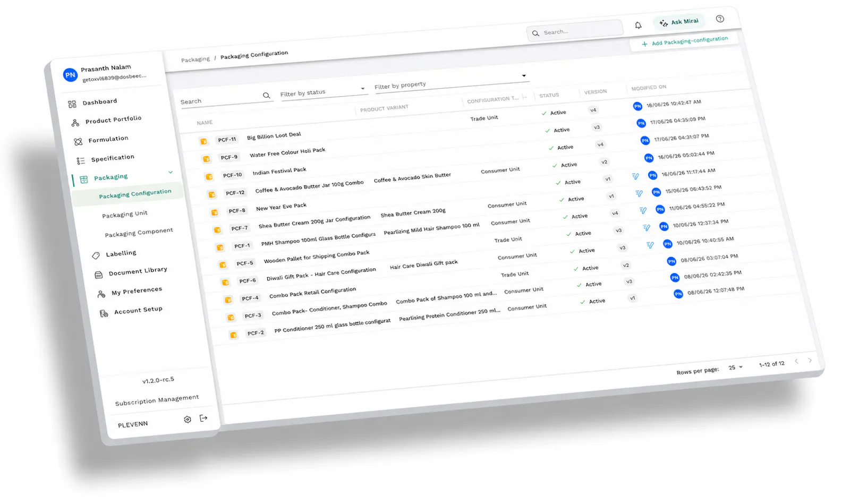Sort by the PRODUCT VARIANT column header
The image size is (850, 504).
tap(384, 108)
